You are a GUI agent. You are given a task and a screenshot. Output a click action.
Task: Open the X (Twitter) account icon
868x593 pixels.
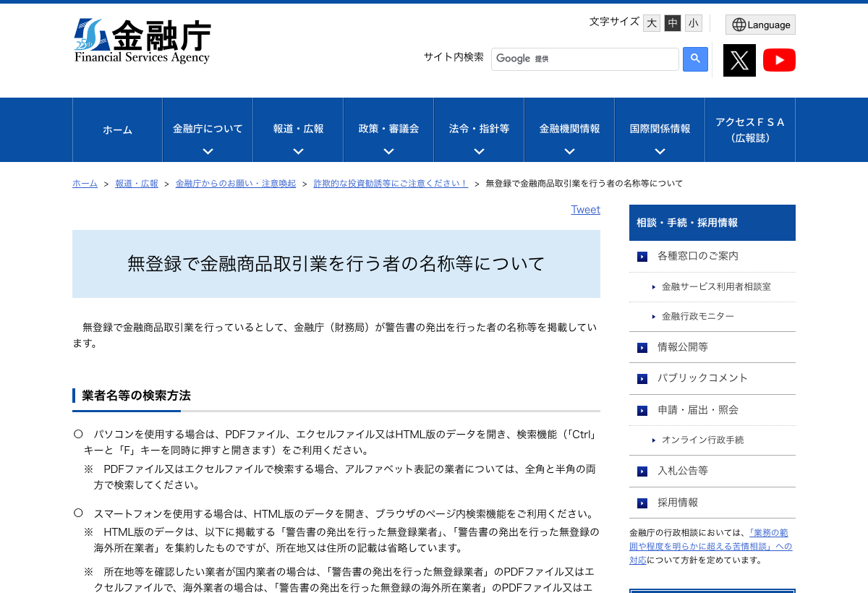click(739, 60)
